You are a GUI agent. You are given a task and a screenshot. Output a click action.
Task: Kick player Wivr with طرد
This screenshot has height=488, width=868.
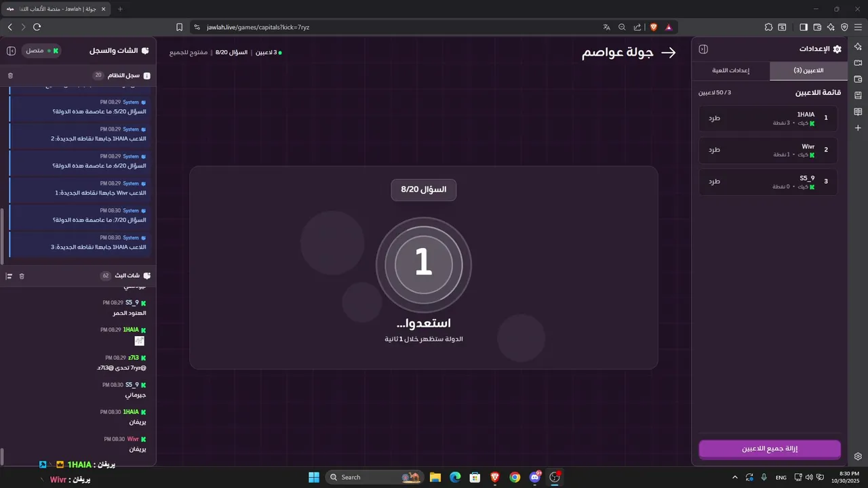(x=714, y=150)
